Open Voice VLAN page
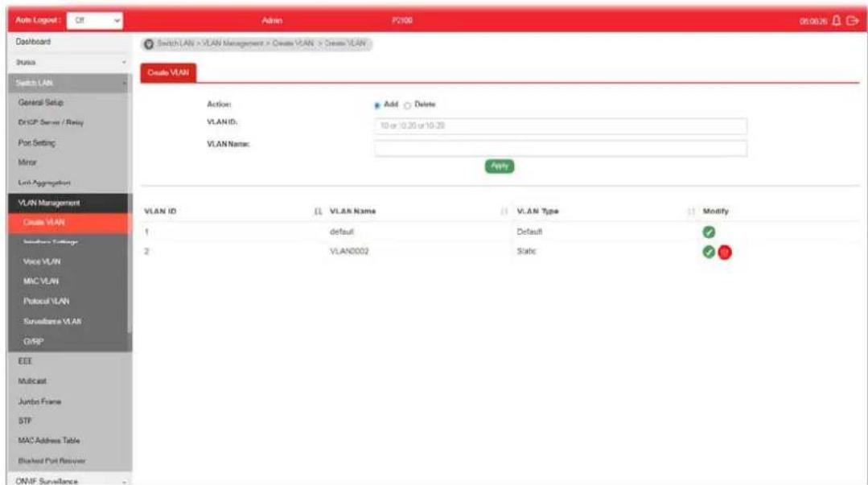Screen dimensions: 868x485 (x=42, y=261)
